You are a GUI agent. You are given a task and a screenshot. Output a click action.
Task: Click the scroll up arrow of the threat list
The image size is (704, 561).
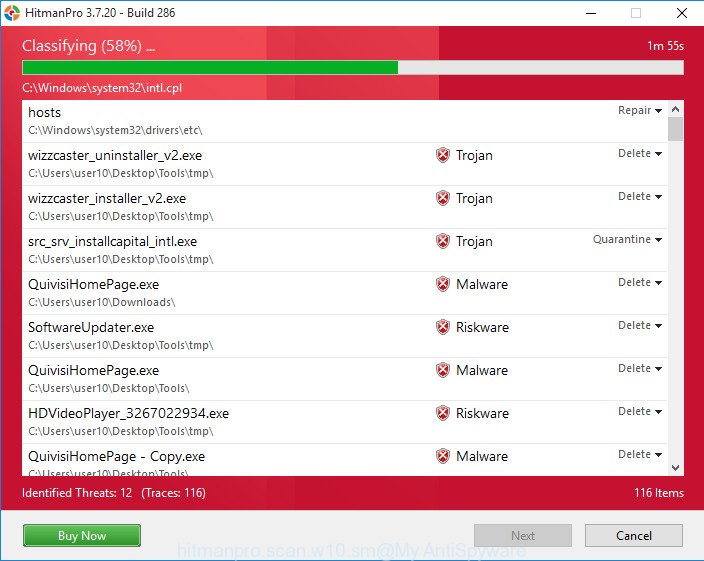click(x=675, y=109)
